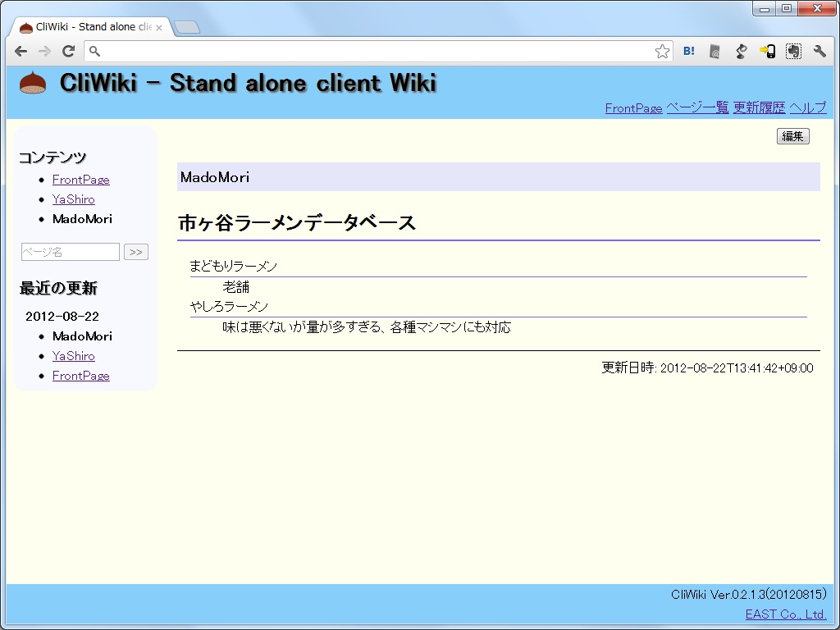Click the 編集 button
Screen dimensions: 840x630
click(x=792, y=136)
